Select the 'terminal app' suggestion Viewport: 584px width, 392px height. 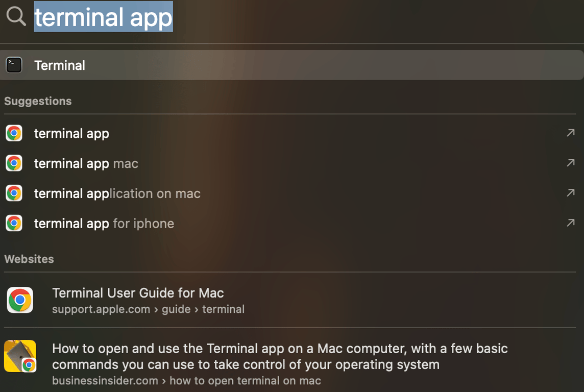coord(71,133)
